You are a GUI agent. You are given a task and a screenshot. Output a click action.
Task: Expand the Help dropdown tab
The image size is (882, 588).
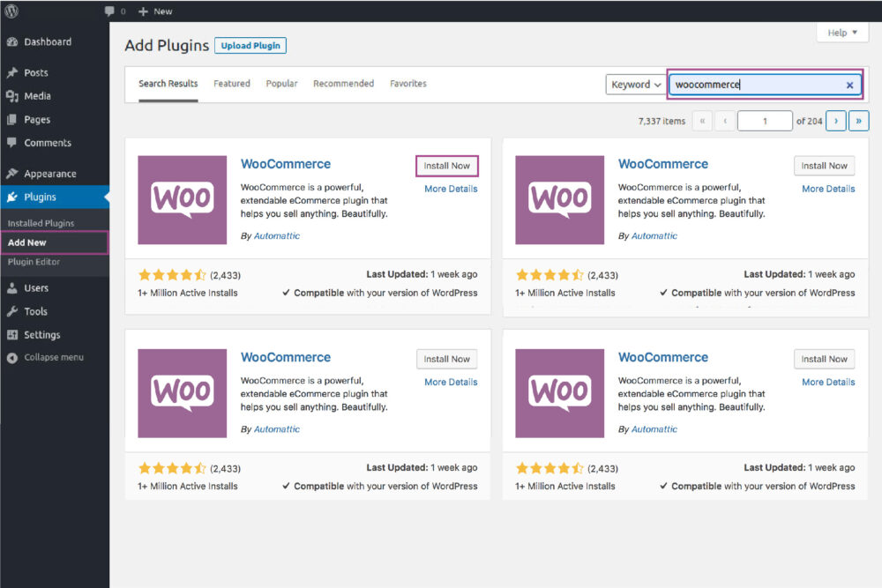coord(842,33)
